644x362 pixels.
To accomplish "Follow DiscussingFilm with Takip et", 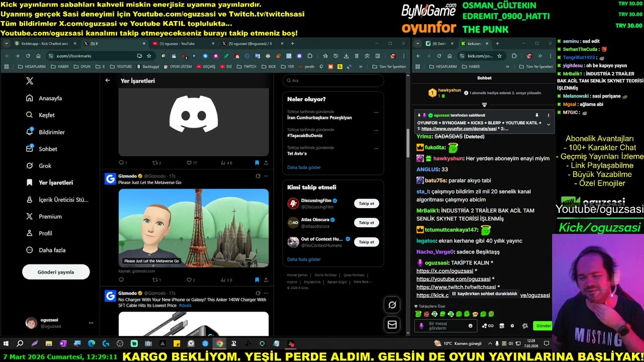I will tap(366, 204).
